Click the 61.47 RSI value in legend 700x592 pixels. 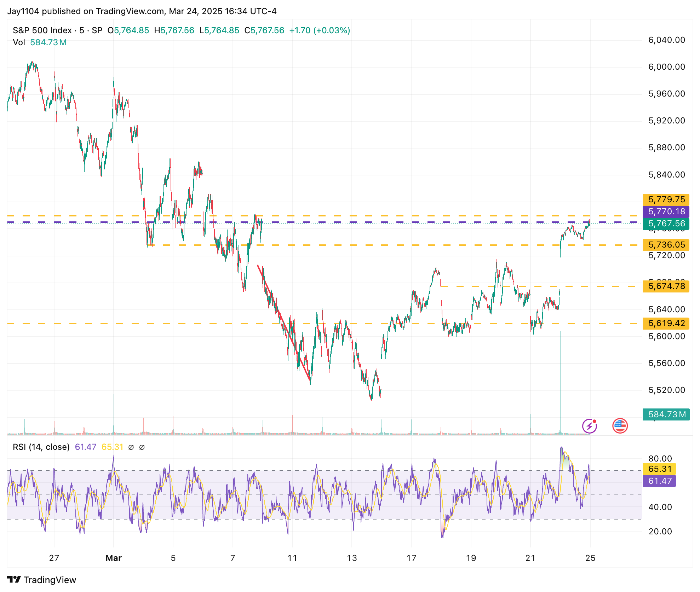(x=86, y=447)
